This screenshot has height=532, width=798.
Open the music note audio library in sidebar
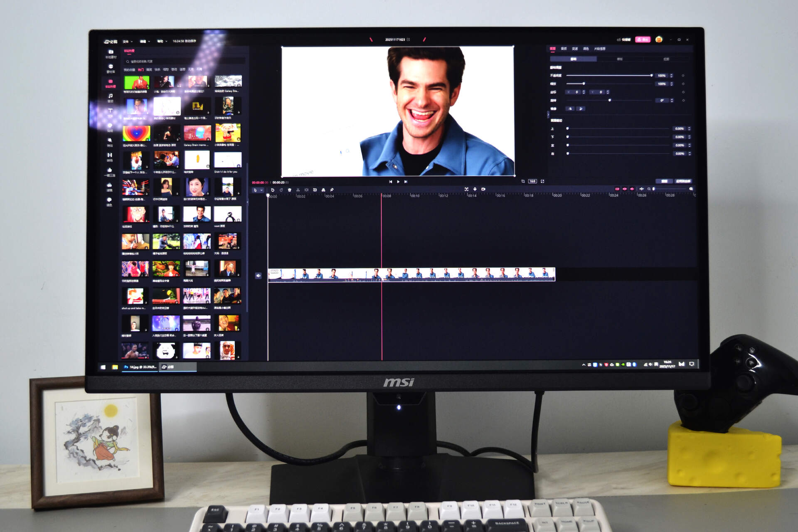111,96
